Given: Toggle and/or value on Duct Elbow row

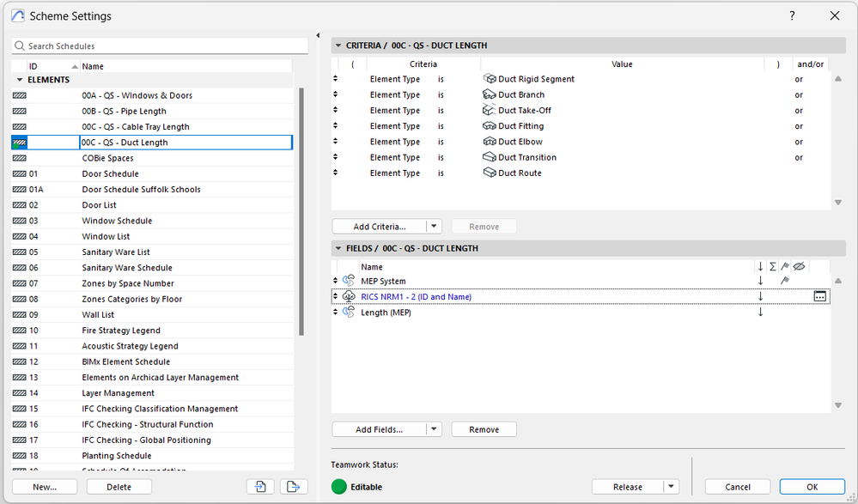Looking at the screenshot, I should [x=799, y=142].
